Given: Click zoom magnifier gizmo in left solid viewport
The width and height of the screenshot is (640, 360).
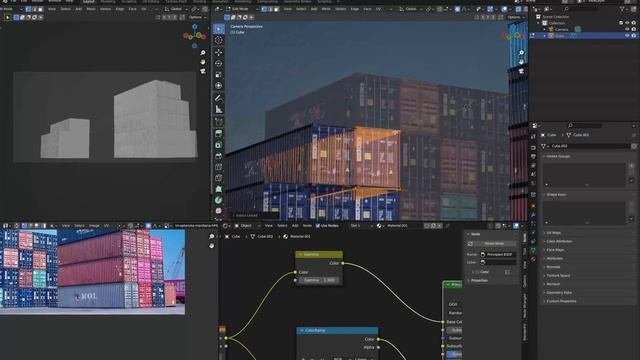Looking at the screenshot, I should point(203,53).
